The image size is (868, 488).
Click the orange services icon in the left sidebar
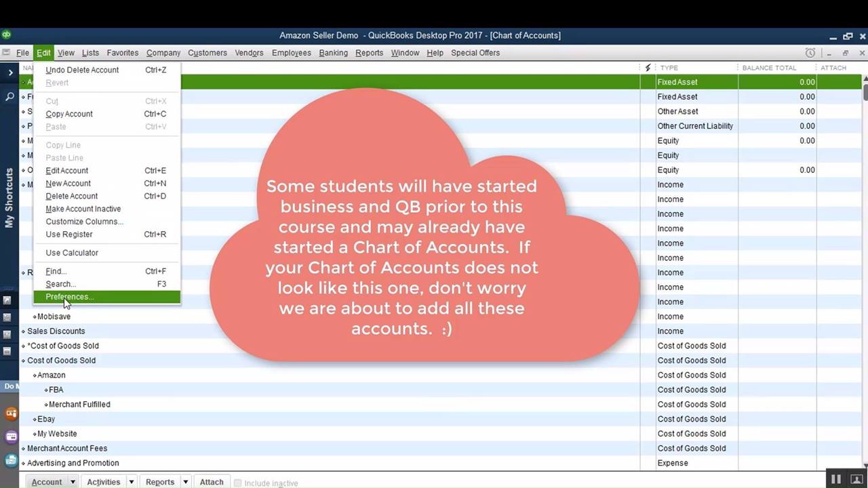pos(11,413)
